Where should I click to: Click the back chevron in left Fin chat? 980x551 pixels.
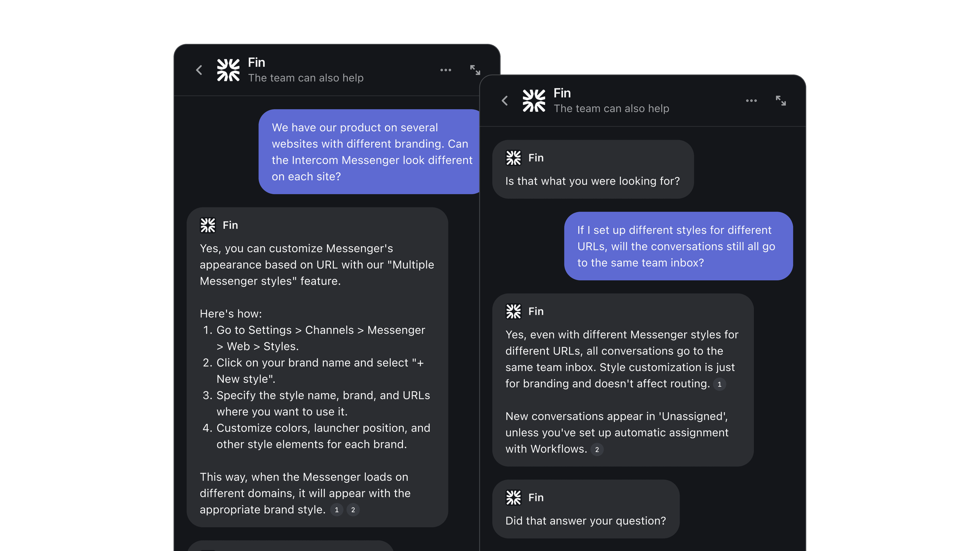199,70
